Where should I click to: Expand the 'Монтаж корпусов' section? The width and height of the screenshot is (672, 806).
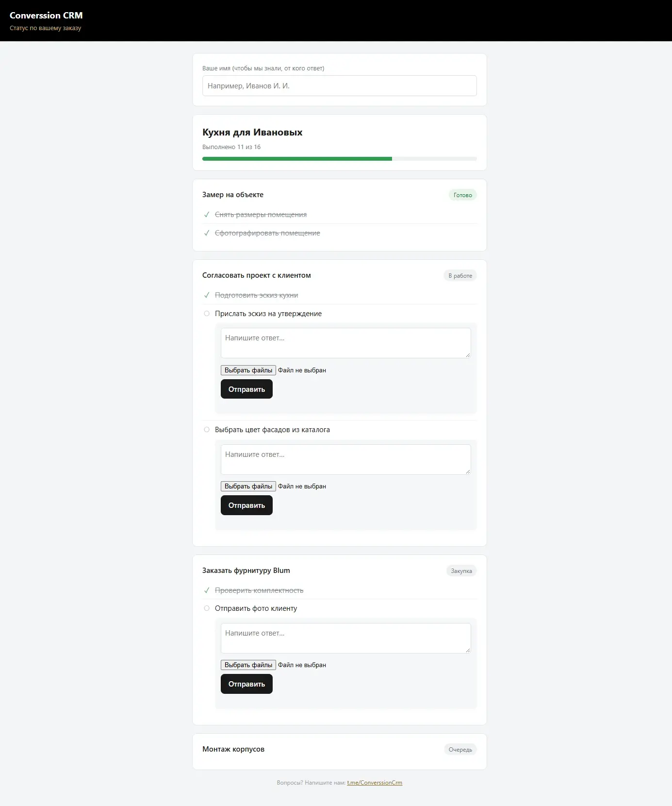(340, 749)
